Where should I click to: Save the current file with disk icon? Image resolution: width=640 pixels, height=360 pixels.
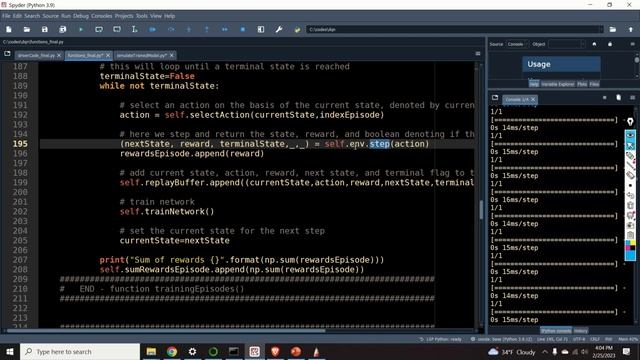[x=44, y=29]
